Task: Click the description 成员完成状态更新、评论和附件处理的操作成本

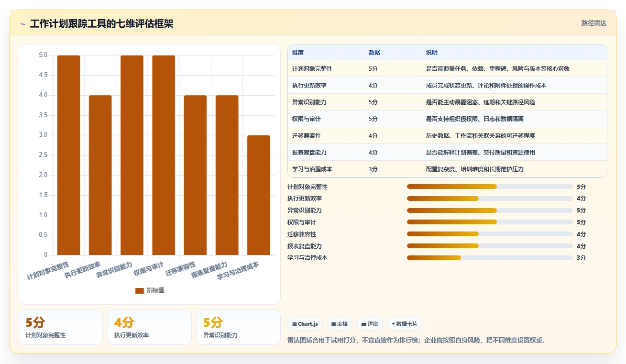Action: [486, 86]
